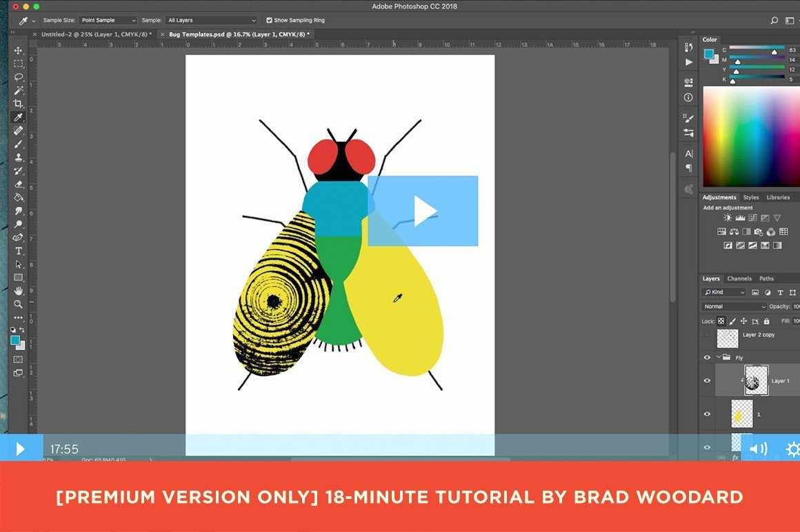800x532 pixels.
Task: Pick the Magic Wand tool
Action: pyautogui.click(x=19, y=90)
